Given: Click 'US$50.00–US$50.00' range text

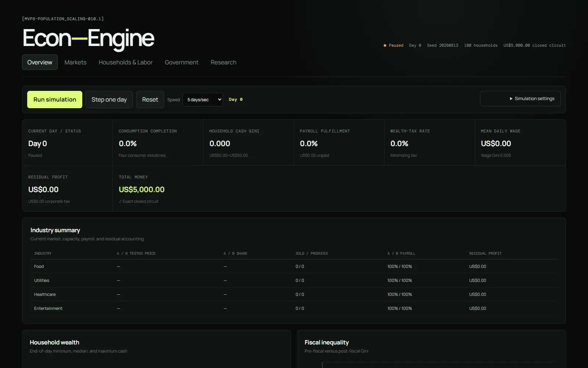Looking at the screenshot, I should point(229,155).
